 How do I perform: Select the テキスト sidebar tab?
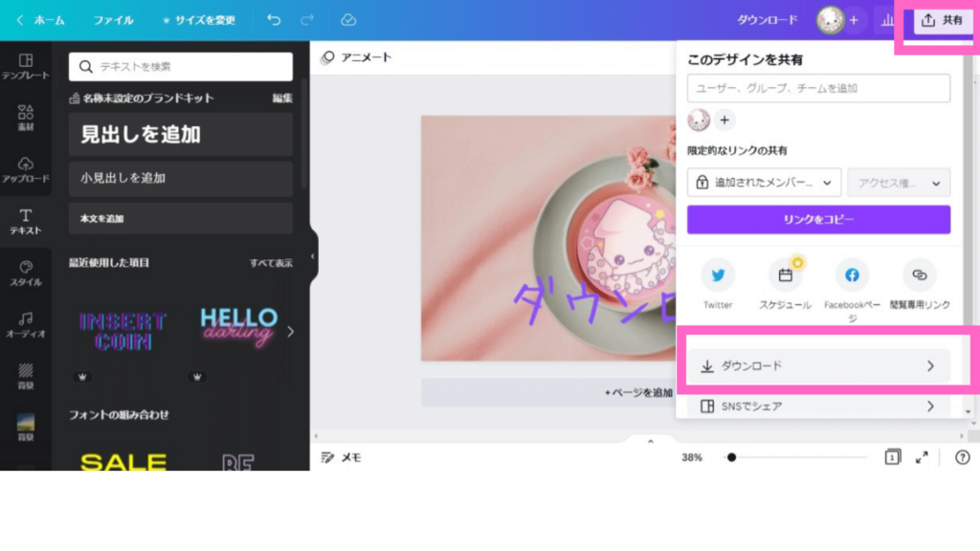click(x=26, y=222)
